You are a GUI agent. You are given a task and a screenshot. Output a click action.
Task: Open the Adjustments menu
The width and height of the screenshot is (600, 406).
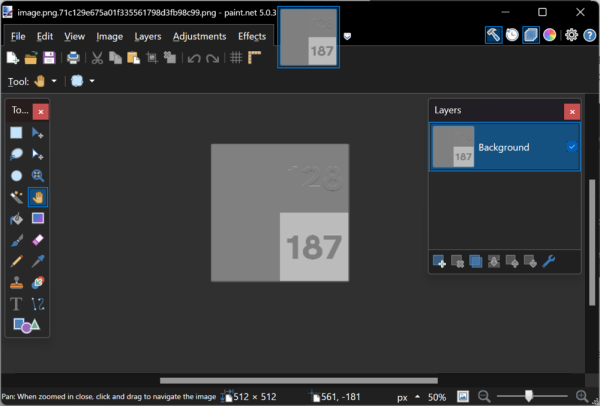[199, 36]
